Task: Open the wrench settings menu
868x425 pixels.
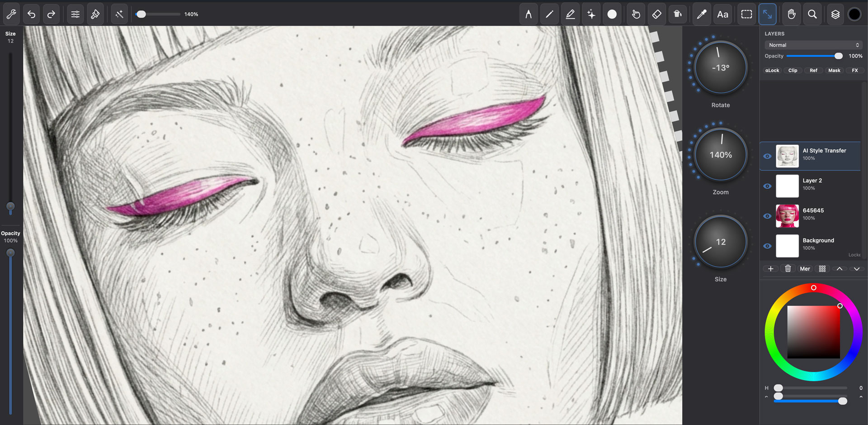Action: click(x=11, y=14)
